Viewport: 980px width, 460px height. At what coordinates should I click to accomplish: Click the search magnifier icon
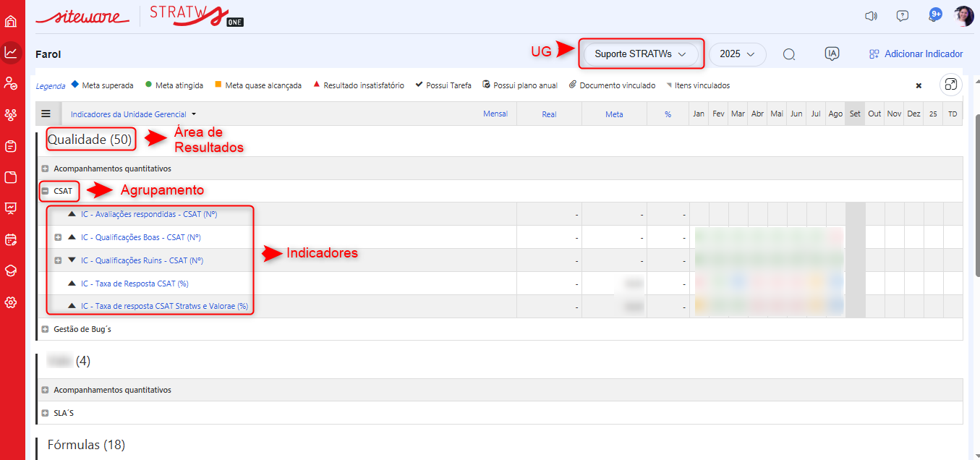pyautogui.click(x=789, y=54)
